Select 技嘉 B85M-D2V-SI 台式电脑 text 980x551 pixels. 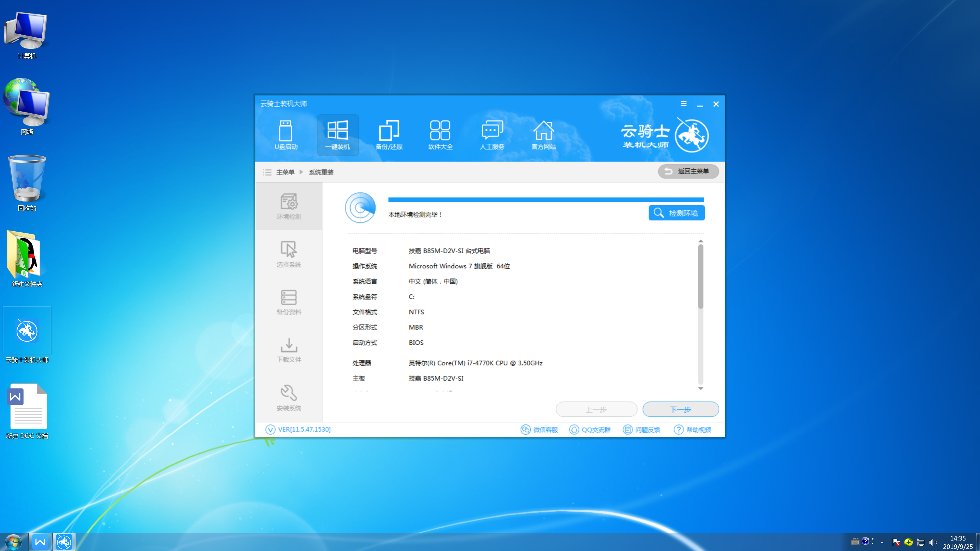point(449,251)
